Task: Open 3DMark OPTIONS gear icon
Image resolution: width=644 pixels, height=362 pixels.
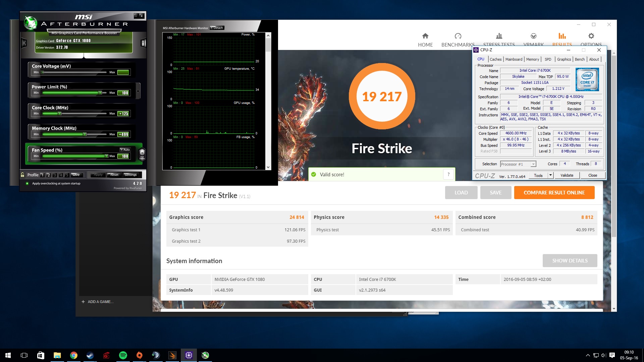Action: tap(591, 36)
